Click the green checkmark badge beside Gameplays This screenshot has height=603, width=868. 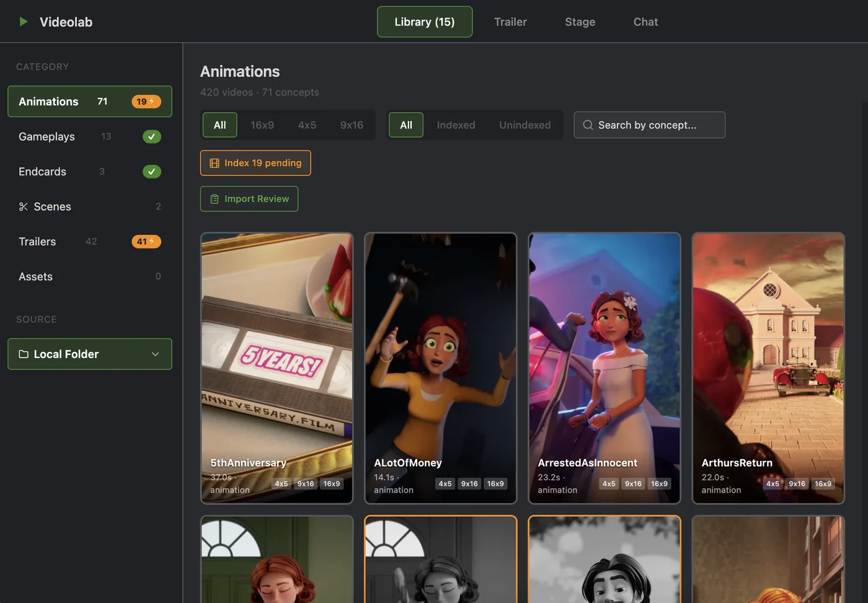pos(152,136)
